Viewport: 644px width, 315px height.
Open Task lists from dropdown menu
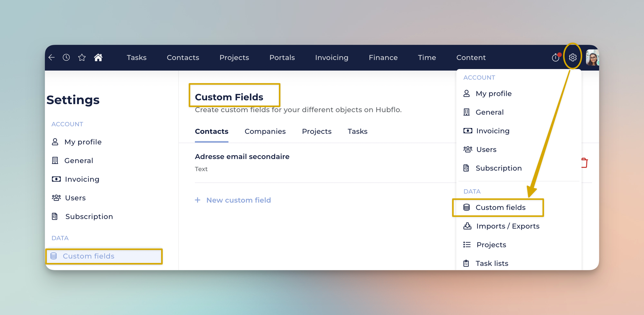(492, 263)
